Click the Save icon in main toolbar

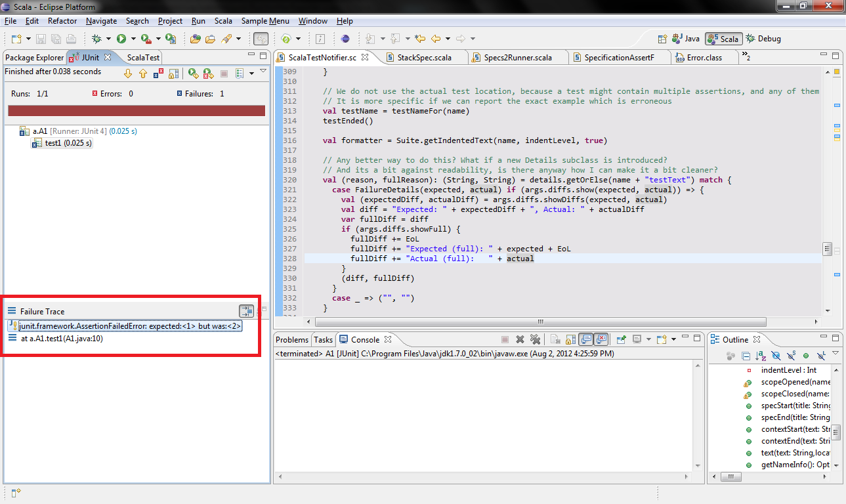click(41, 39)
